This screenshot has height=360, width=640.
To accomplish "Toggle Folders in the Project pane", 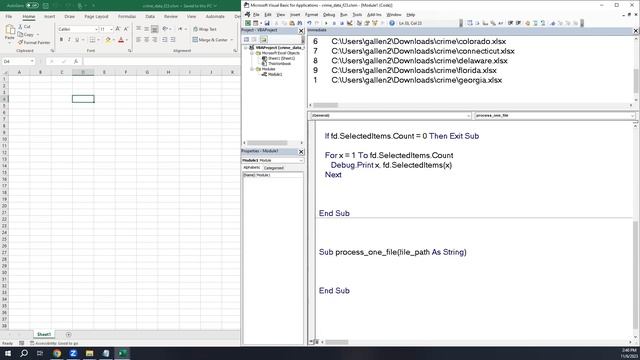I will (x=264, y=39).
